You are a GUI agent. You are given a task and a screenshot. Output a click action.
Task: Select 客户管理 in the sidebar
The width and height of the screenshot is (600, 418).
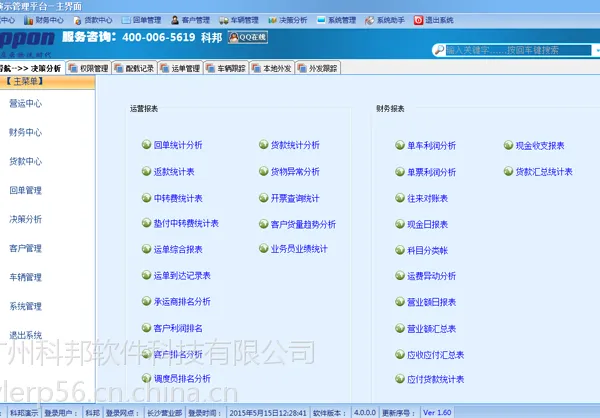click(26, 248)
